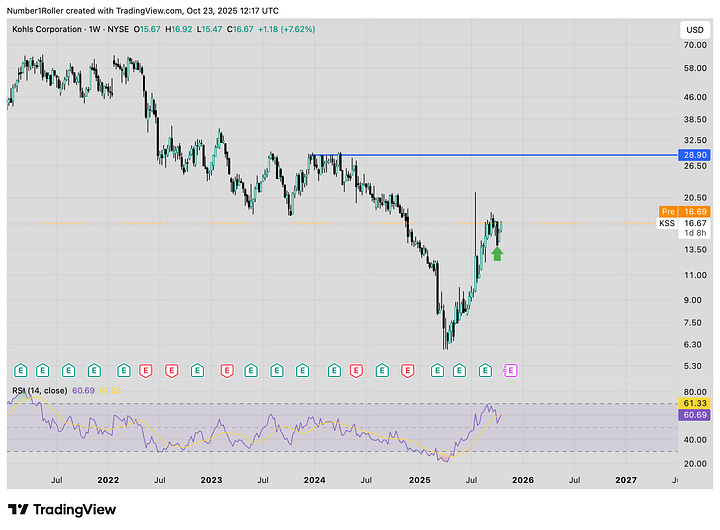
Task: Click the L15.47 low value
Action: (x=209, y=29)
